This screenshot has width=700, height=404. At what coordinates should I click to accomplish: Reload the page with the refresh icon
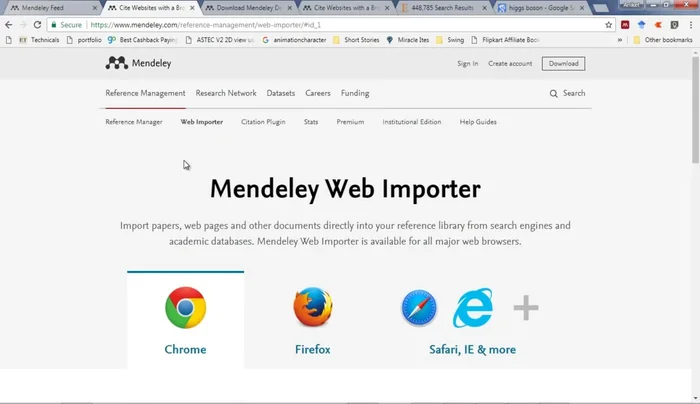[38, 25]
